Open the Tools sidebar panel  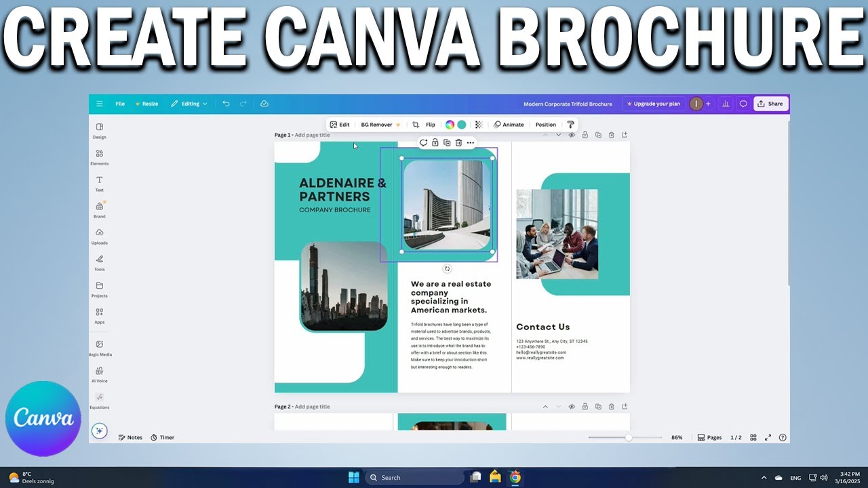pyautogui.click(x=100, y=263)
